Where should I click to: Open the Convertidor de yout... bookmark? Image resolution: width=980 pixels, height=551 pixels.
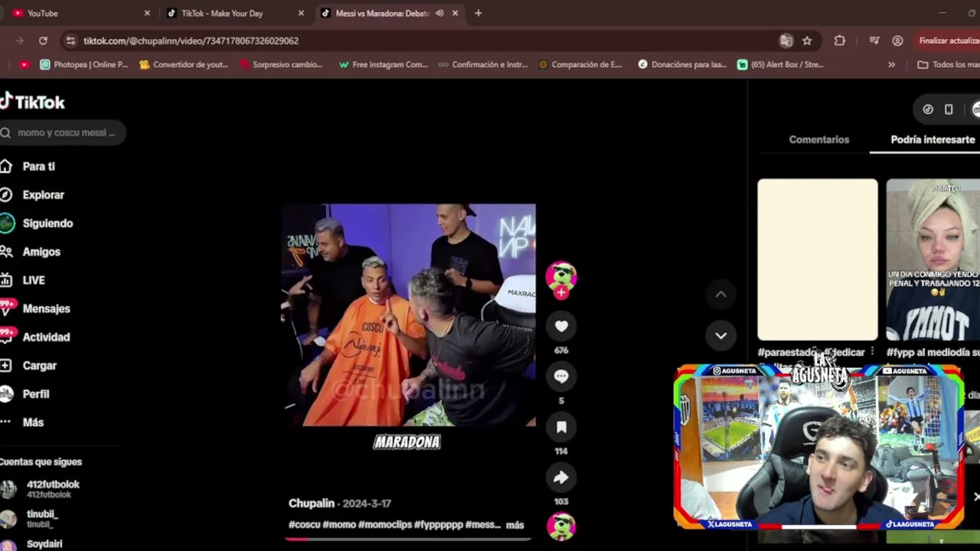pos(184,64)
